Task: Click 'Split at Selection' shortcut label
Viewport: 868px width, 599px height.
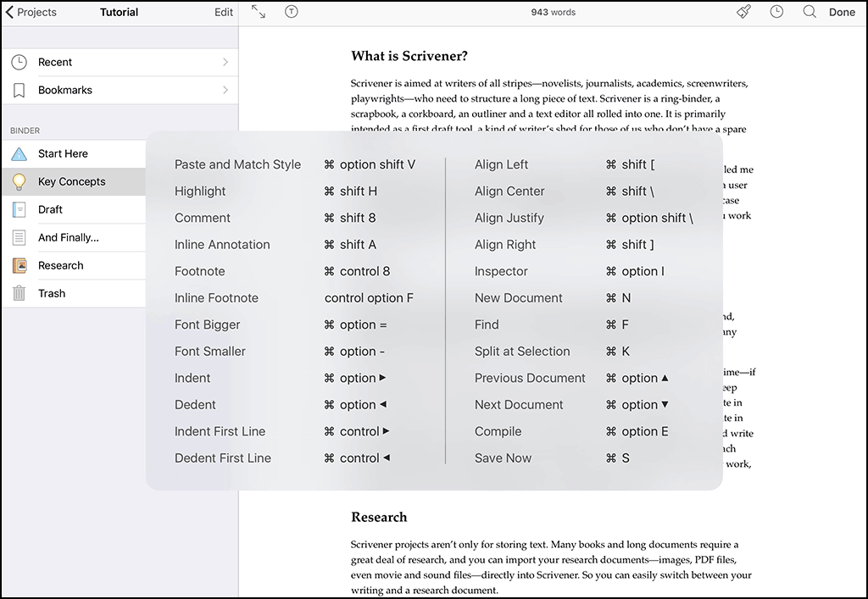Action: [522, 352]
